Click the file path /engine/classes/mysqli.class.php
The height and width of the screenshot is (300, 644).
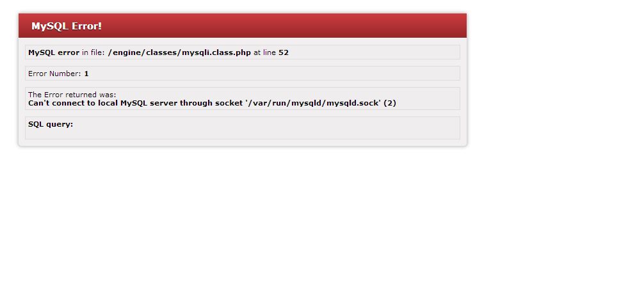(x=179, y=52)
